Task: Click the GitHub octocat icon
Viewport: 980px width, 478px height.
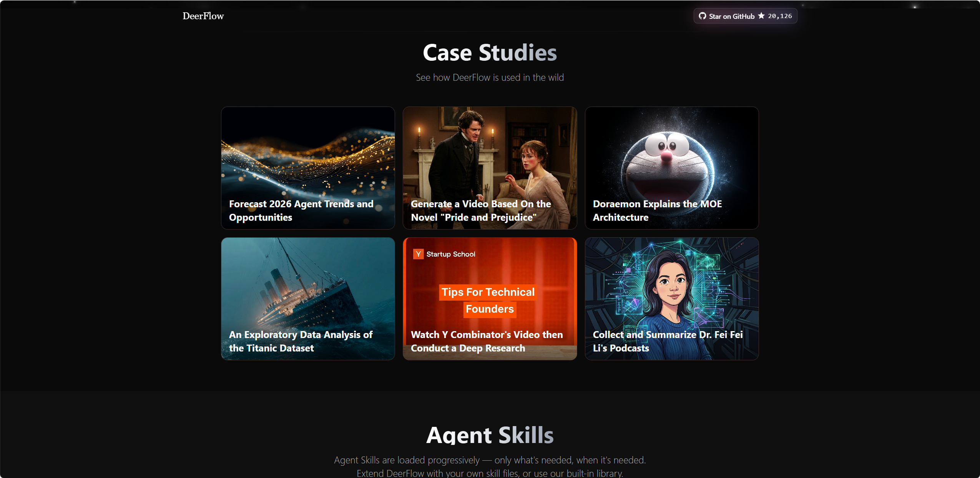Action: pos(702,16)
